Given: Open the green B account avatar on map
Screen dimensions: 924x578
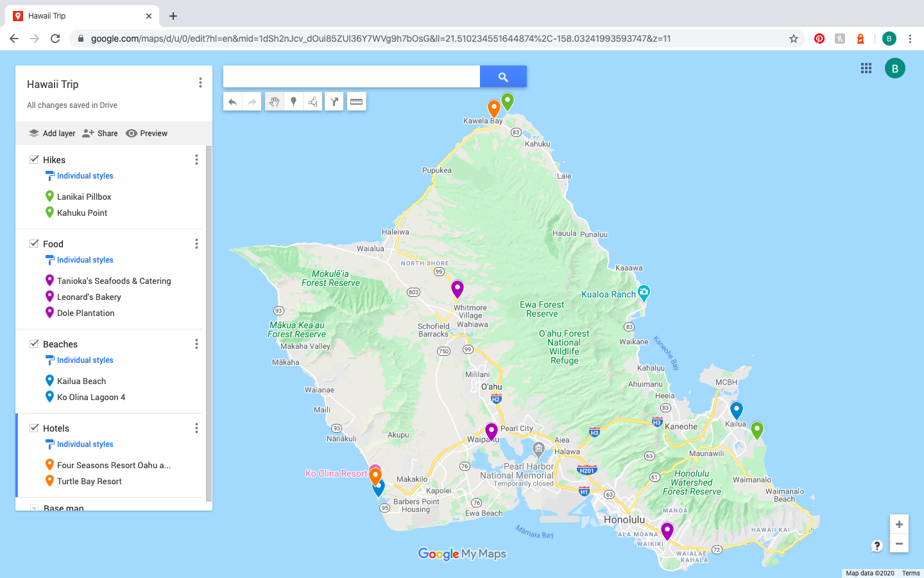Looking at the screenshot, I should [x=895, y=68].
